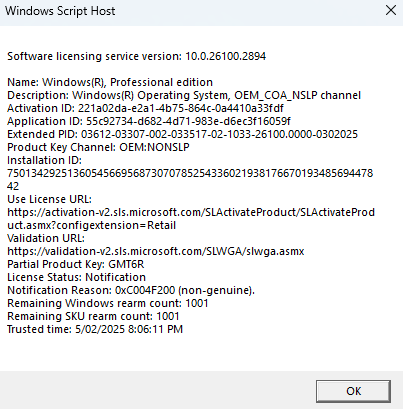Close the Windows Script Host dialog
403x409 pixels.
click(x=391, y=10)
